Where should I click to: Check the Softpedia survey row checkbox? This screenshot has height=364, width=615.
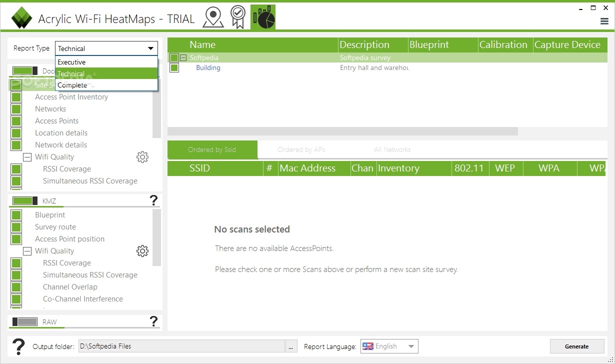tap(174, 57)
